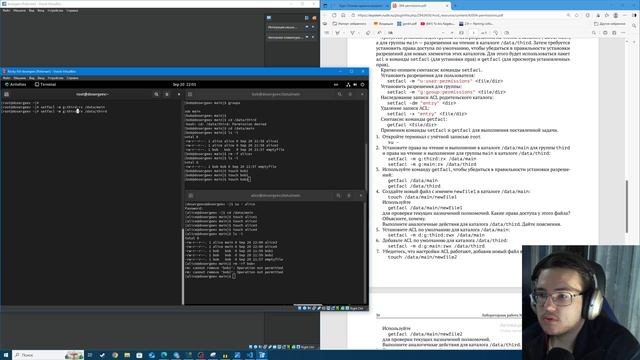The height and width of the screenshot is (360, 640).
Task: Open Task View on the taskbar
Action: click(x=90, y=355)
